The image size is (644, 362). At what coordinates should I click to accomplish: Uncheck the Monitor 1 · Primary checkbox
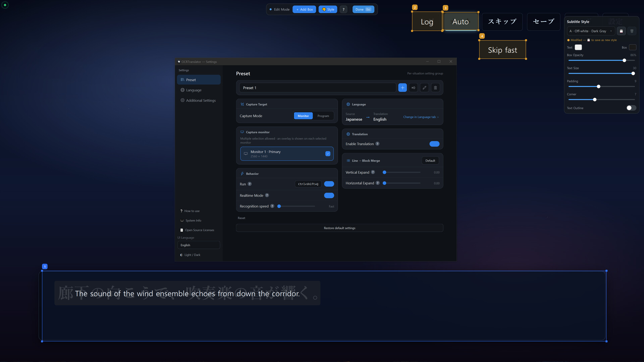(x=328, y=154)
